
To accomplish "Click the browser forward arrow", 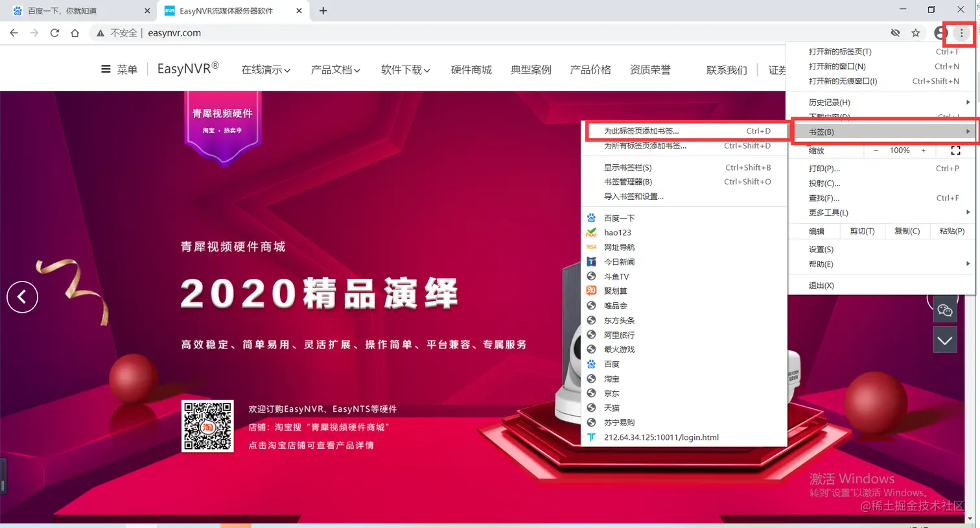I will (x=34, y=33).
